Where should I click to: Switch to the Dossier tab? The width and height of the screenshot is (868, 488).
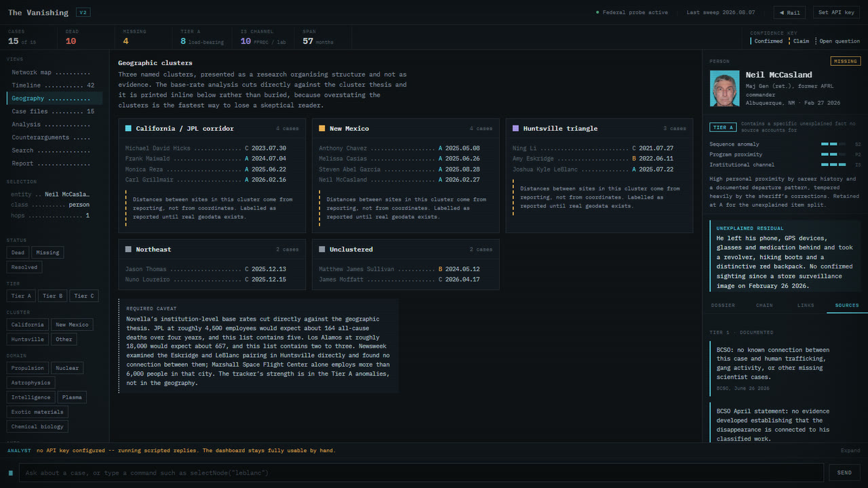tap(722, 306)
